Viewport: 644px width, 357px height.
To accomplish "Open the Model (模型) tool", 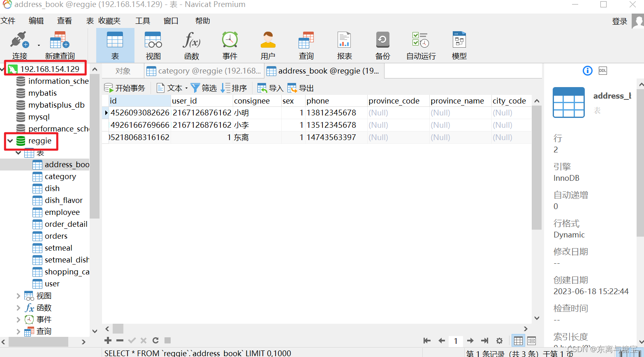I will pos(459,46).
